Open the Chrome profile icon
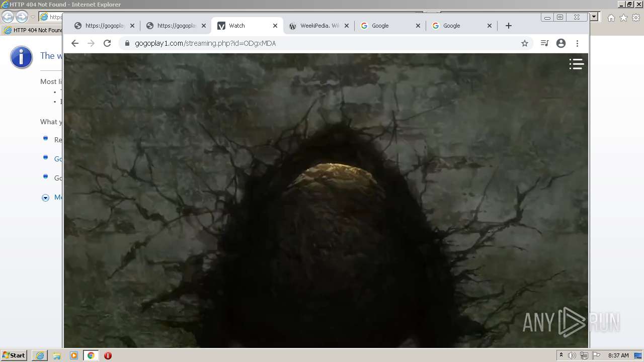 (561, 43)
